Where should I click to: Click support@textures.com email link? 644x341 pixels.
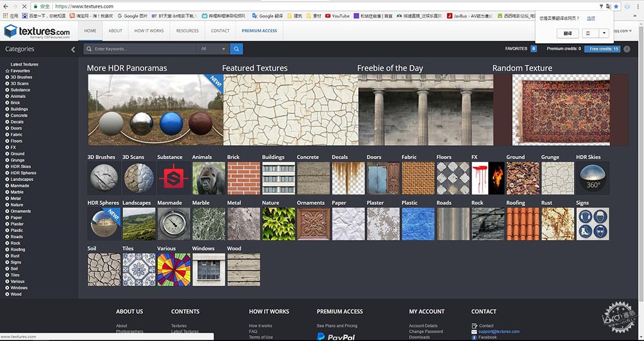[x=498, y=331]
